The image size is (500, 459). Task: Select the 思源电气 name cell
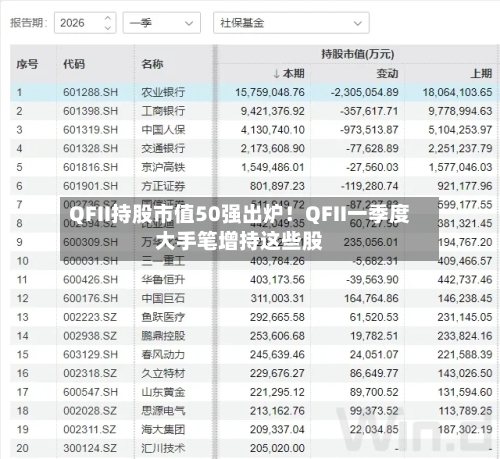(x=163, y=411)
